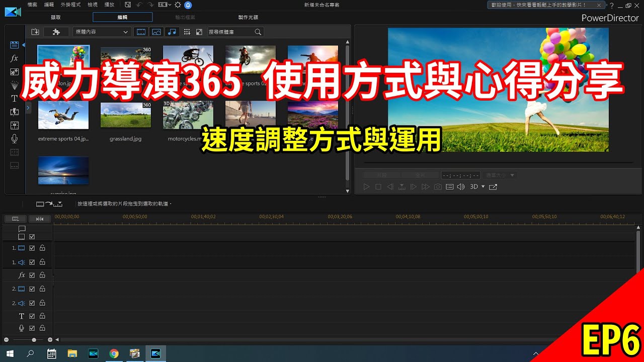Open the 編輯 menu in menu bar
The width and height of the screenshot is (644, 362).
49,5
